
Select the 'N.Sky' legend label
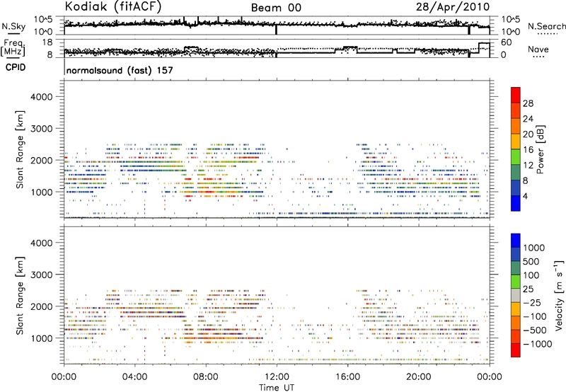[13, 26]
